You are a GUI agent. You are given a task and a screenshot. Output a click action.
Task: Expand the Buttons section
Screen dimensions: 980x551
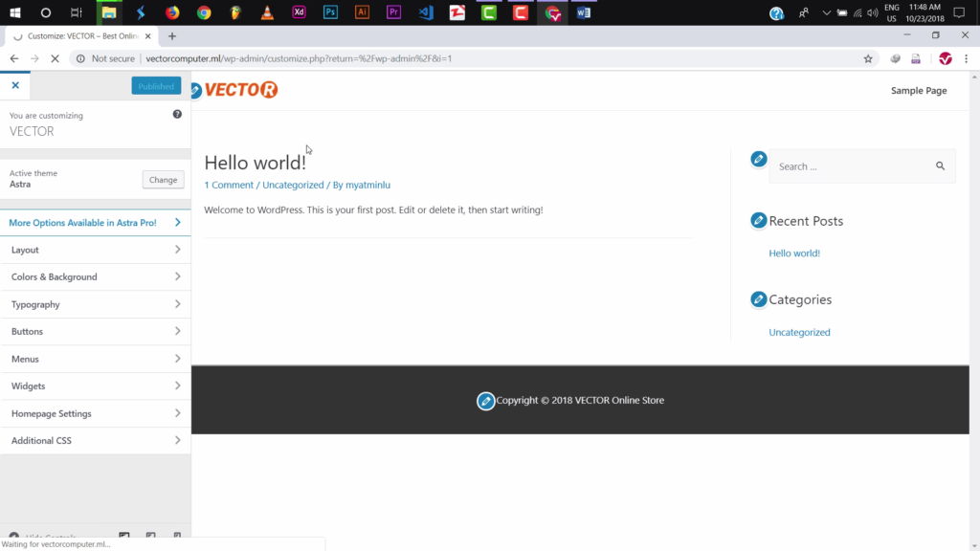95,332
